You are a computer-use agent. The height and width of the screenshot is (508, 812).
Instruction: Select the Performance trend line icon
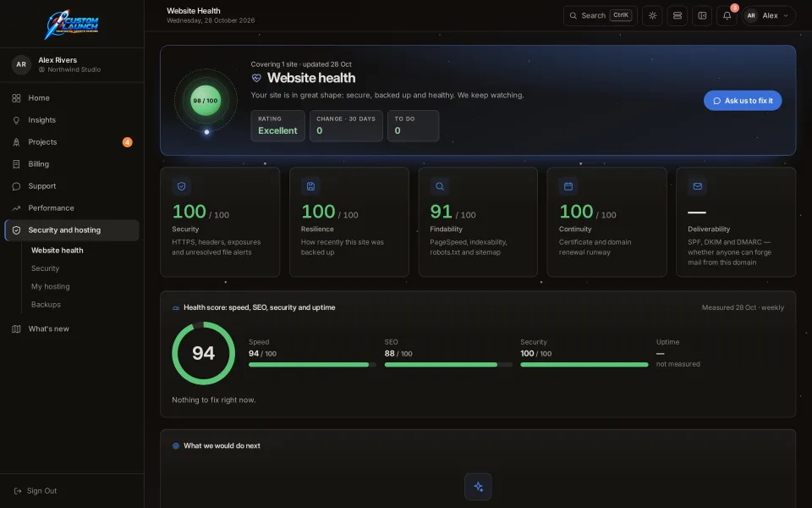point(16,208)
